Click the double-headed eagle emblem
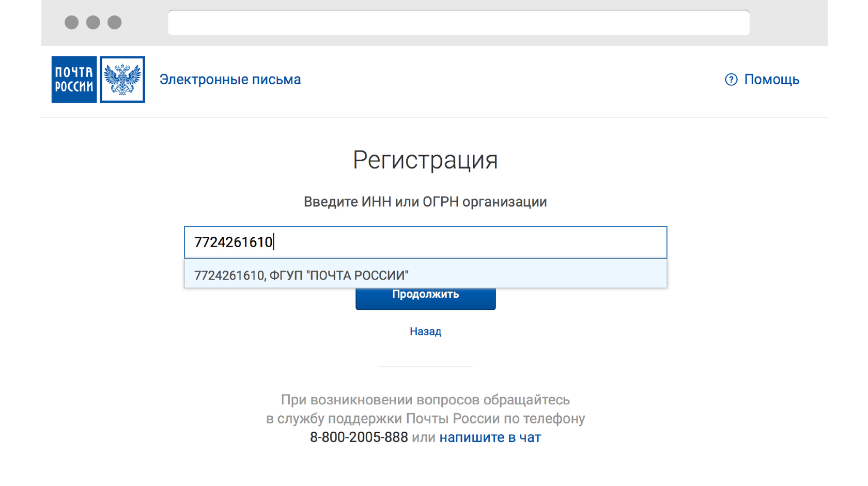 coord(122,80)
